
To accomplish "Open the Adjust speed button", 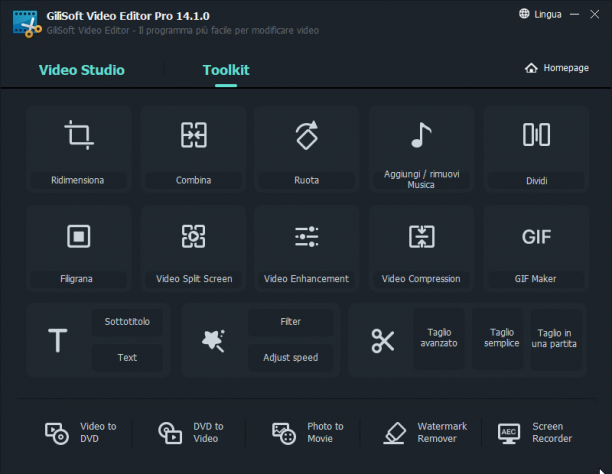I will tap(290, 358).
